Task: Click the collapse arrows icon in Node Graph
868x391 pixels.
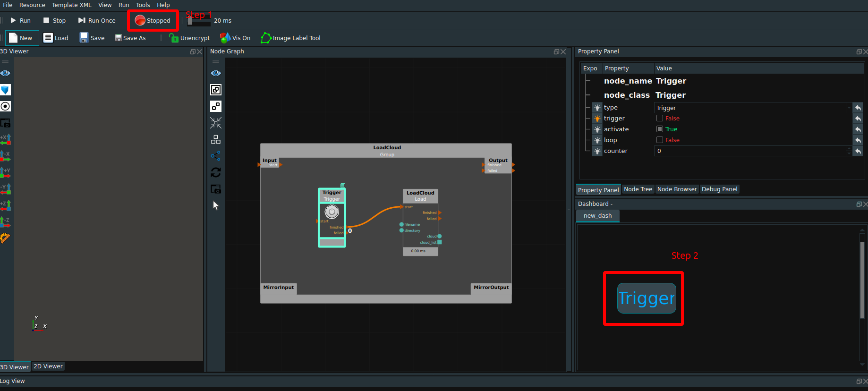Action: pyautogui.click(x=216, y=123)
